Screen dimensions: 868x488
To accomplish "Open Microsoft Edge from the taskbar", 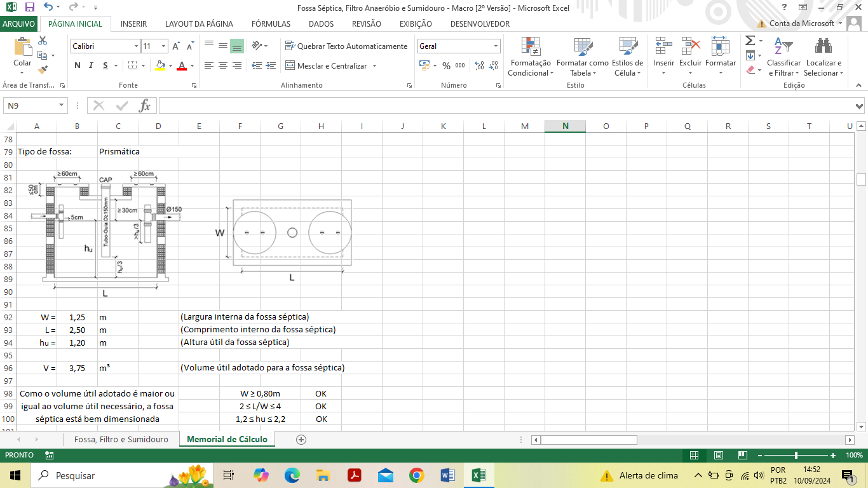I will tap(292, 475).
